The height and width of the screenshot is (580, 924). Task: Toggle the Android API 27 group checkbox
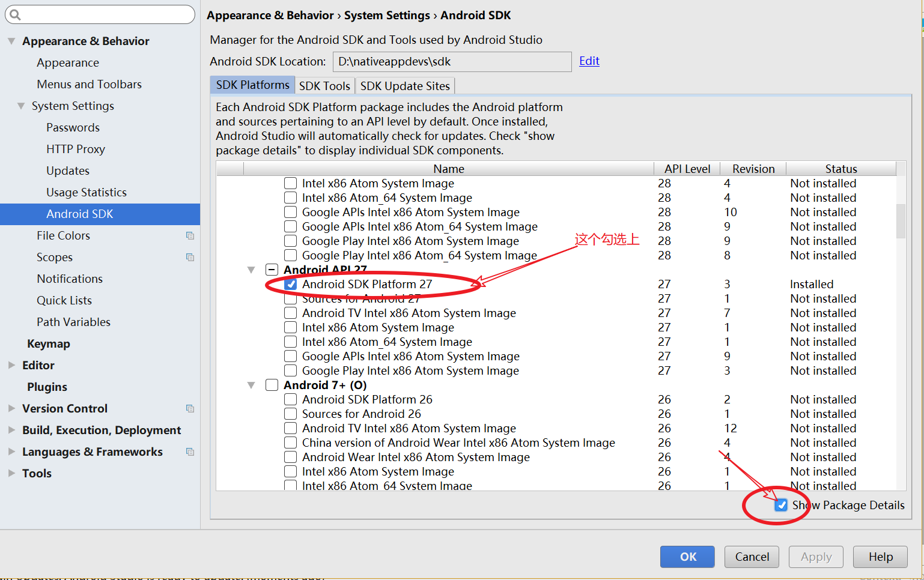272,270
